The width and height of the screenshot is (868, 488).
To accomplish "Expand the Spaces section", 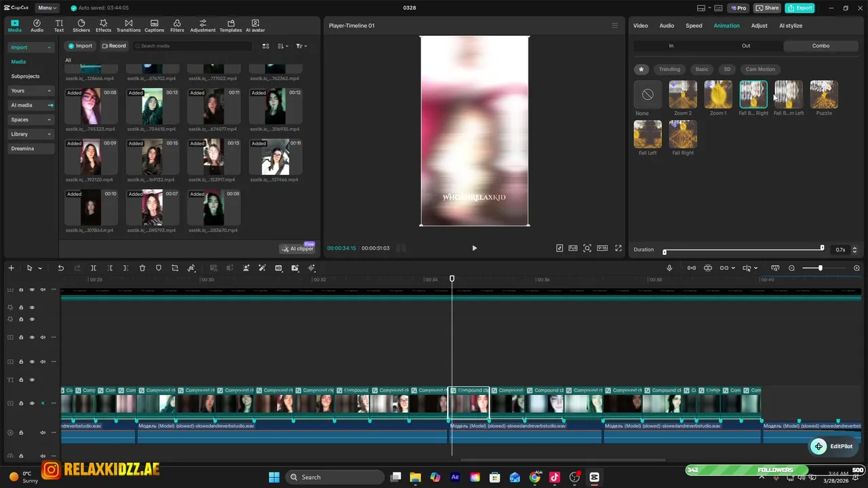I will [31, 120].
